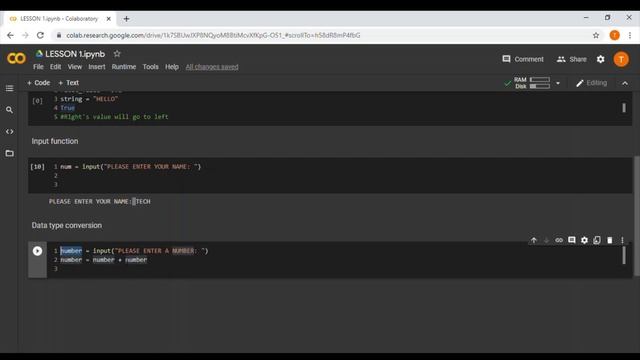Select the Input function text heading

pos(55,141)
